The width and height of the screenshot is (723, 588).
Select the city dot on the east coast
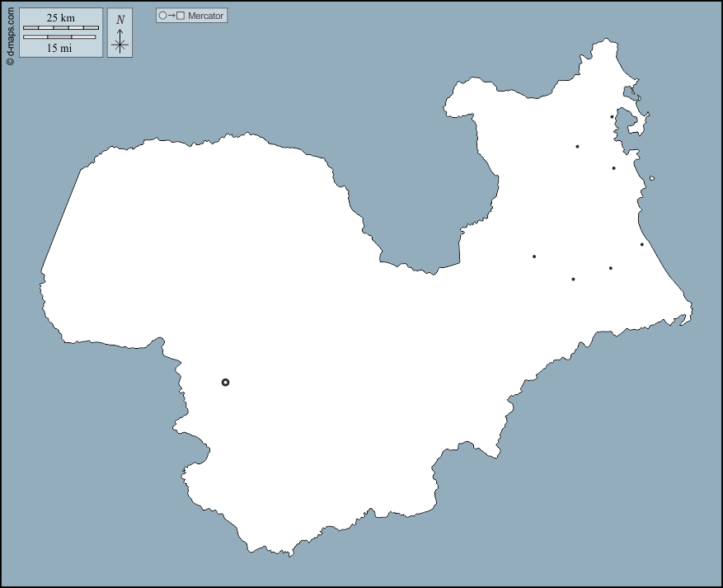(641, 244)
